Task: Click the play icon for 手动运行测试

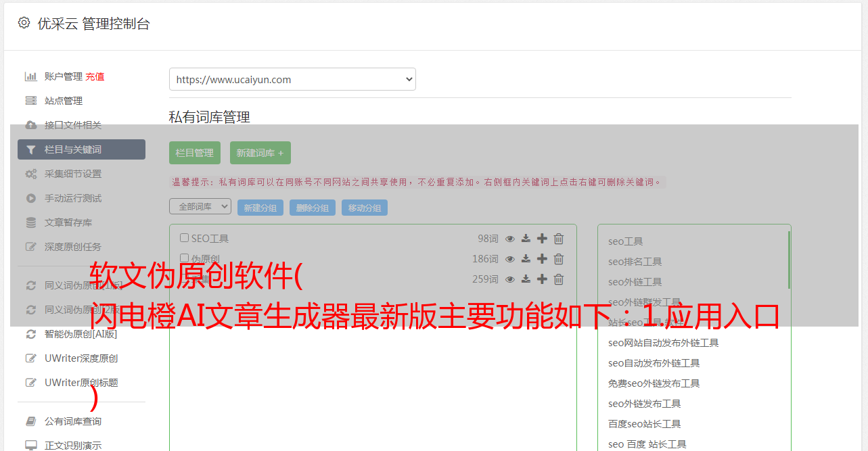Action: coord(31,198)
